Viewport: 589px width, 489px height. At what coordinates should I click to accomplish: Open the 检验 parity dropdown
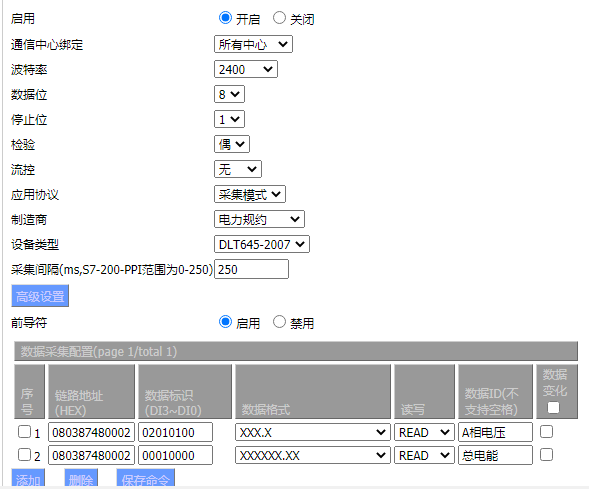coord(232,144)
